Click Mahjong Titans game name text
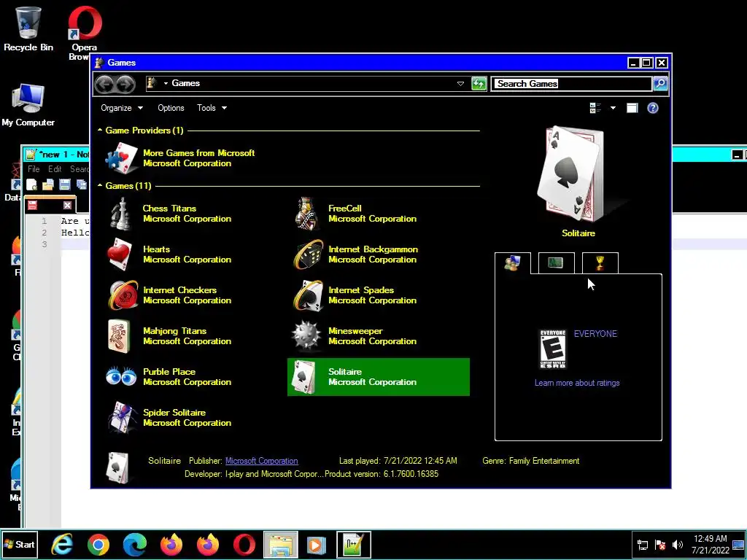Screen dimensions: 747x560 (174, 331)
